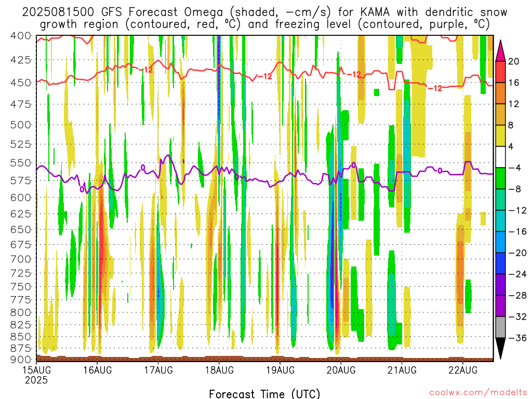Click the 725 pressure level label
This screenshot has width=532, height=399.
[x=21, y=273]
